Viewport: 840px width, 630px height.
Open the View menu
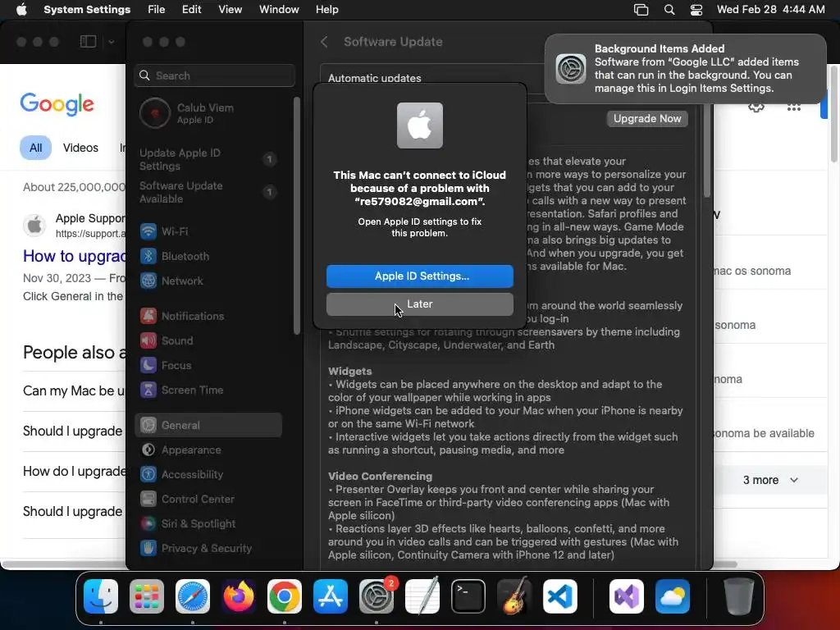[231, 10]
